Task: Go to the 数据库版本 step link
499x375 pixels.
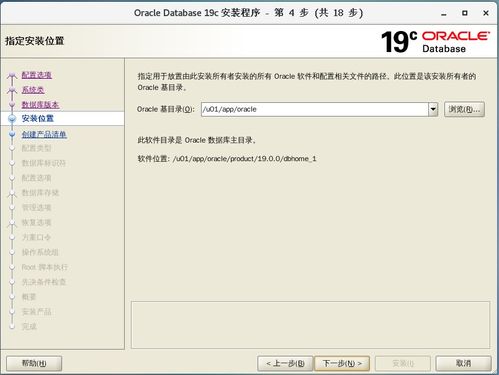Action: [x=40, y=105]
